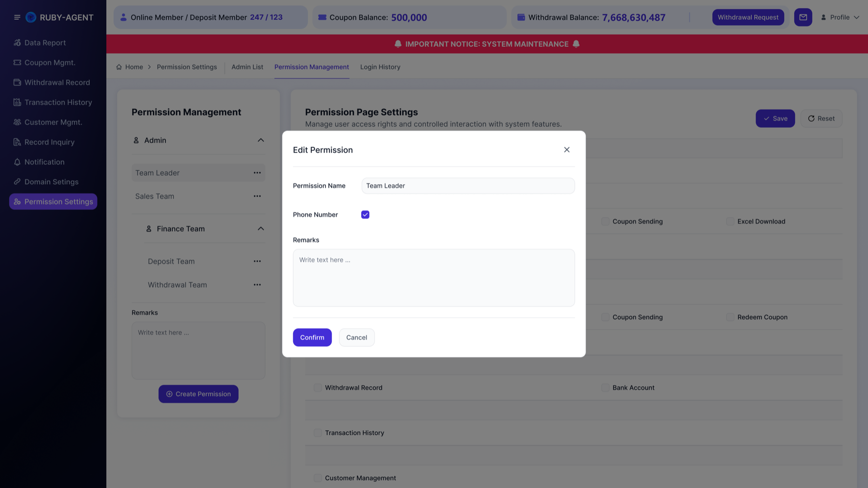This screenshot has height=488, width=868.
Task: Check the Excel Download checkbox
Action: click(730, 221)
